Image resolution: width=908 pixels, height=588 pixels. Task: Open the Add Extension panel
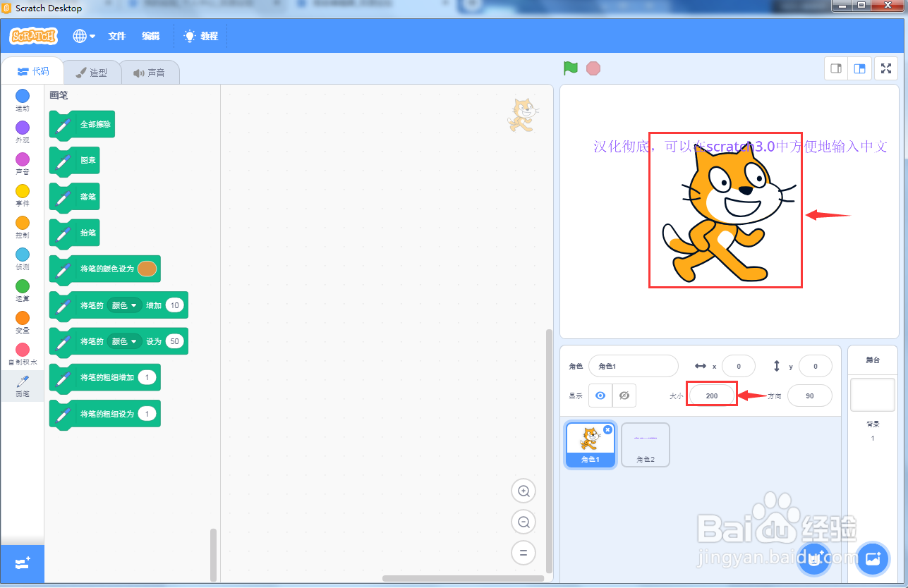pyautogui.click(x=22, y=563)
